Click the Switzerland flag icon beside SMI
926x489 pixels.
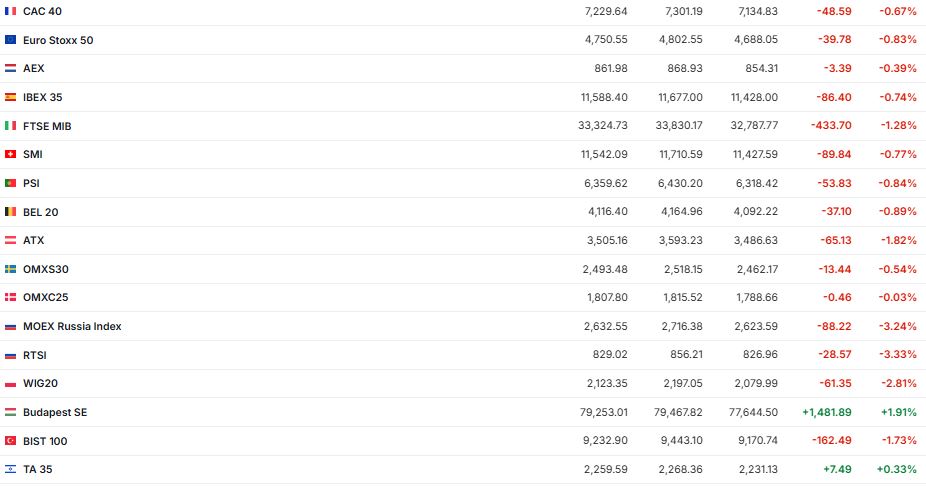tap(10, 154)
